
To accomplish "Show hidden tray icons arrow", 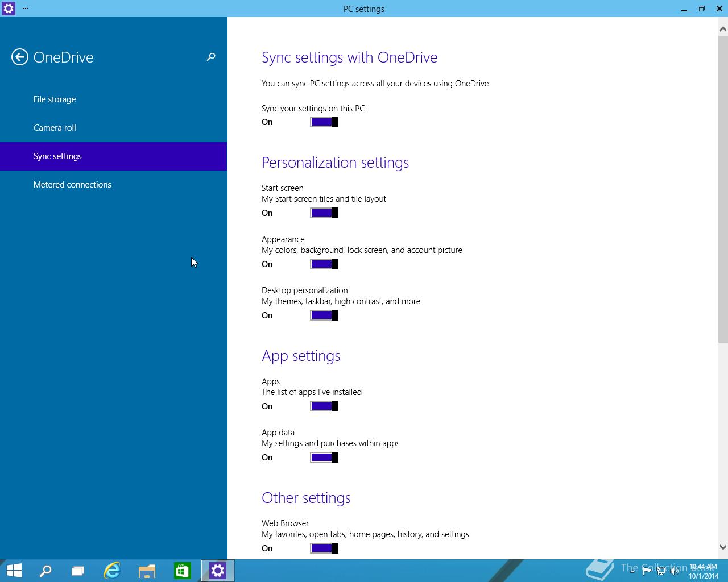I will click(x=632, y=572).
